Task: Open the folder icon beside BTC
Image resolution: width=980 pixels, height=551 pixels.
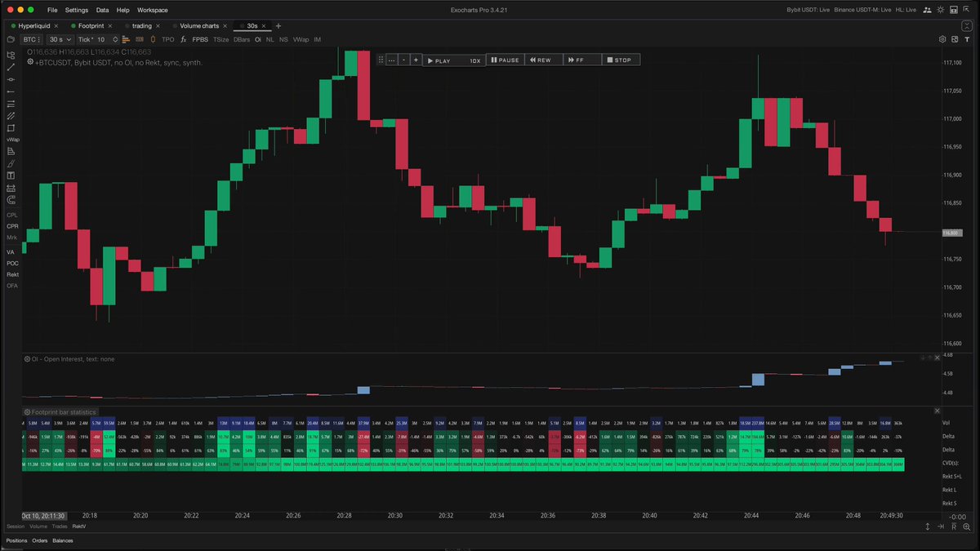Action: coord(11,39)
